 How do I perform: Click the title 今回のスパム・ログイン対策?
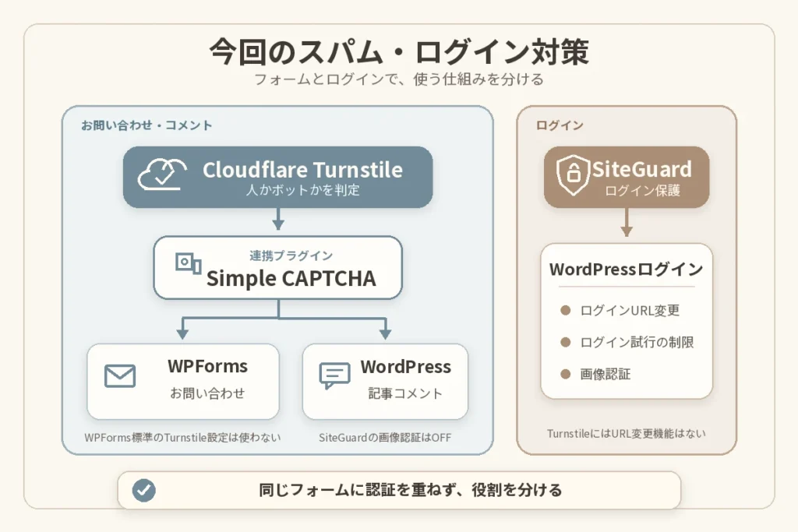point(399,51)
